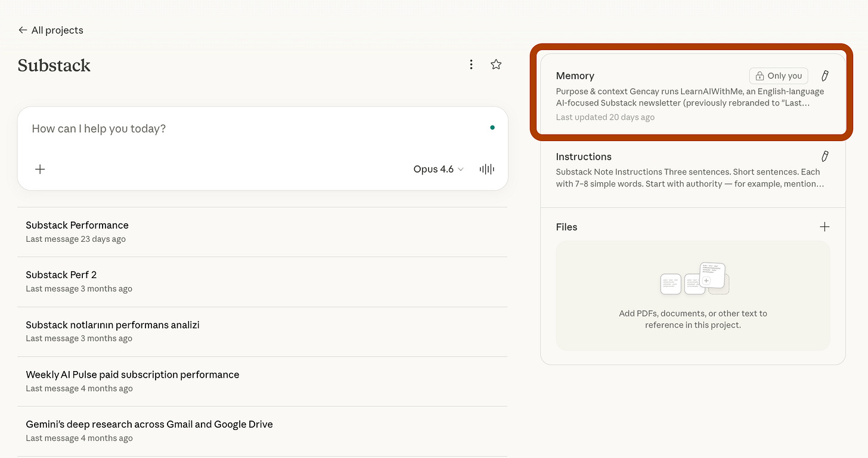Open 'Substack notlarının performans analizi' chat
The height and width of the screenshot is (458, 868).
click(x=262, y=331)
